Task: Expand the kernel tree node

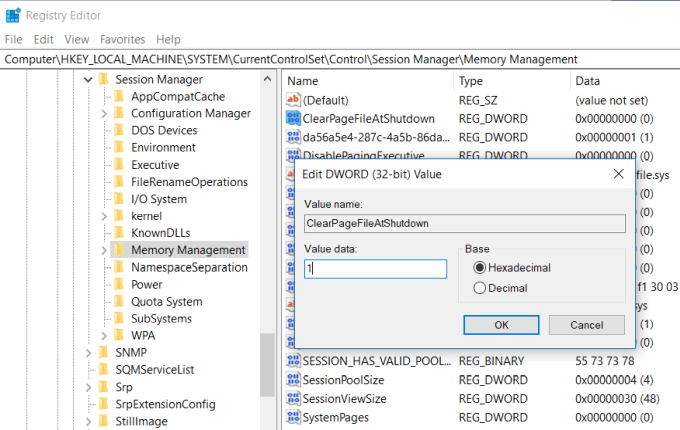Action: tap(104, 216)
